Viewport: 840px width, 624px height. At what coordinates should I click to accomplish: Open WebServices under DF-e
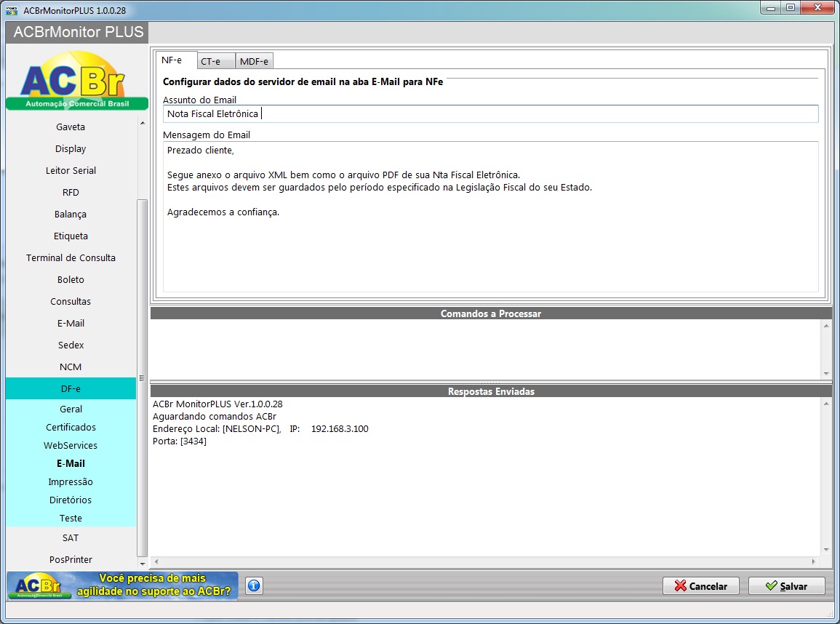[x=71, y=446]
